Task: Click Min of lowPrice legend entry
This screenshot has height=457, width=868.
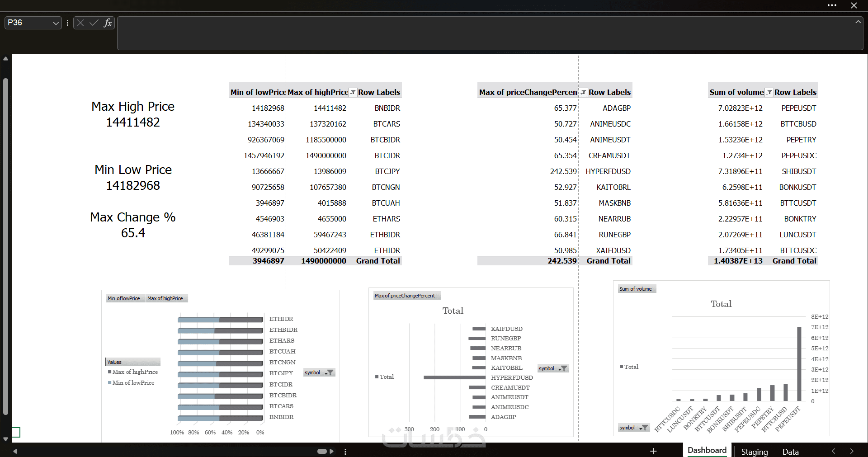Action: [131, 382]
